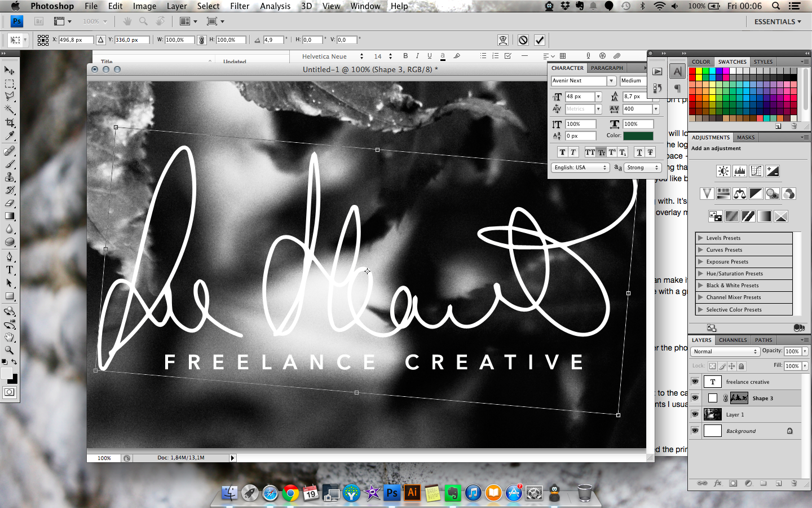Open the font size dropdown arrow

point(598,97)
